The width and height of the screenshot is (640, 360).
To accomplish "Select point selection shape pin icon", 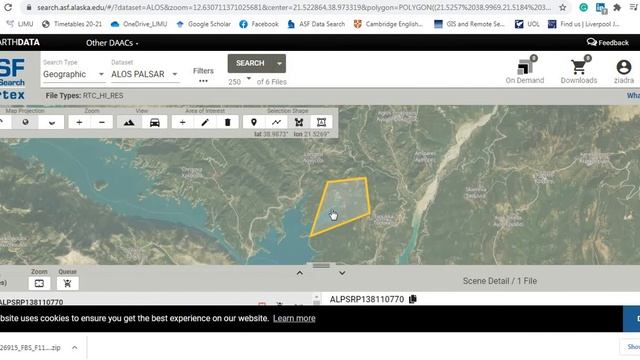I will click(x=253, y=122).
